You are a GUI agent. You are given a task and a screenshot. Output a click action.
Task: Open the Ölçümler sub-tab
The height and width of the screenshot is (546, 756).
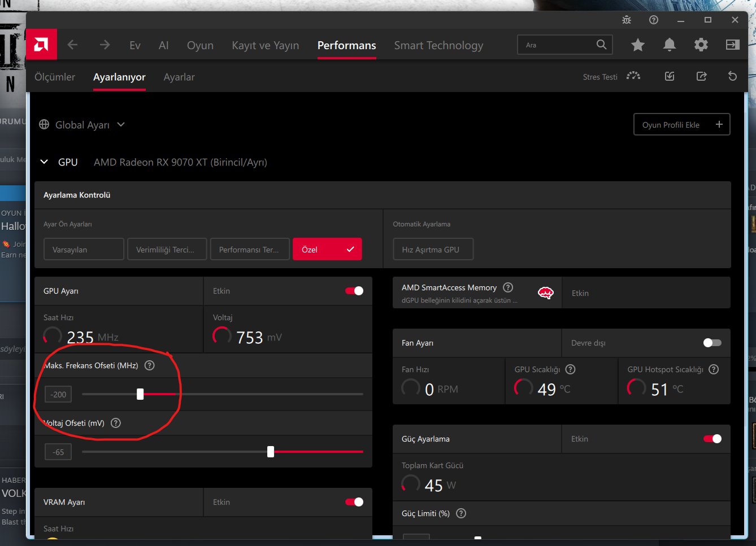55,77
